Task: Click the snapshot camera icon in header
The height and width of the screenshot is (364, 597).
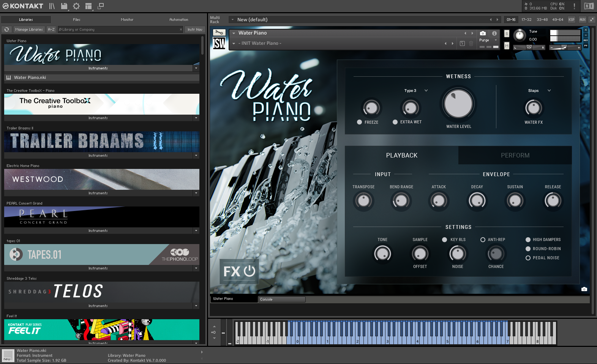Action: 483,33
